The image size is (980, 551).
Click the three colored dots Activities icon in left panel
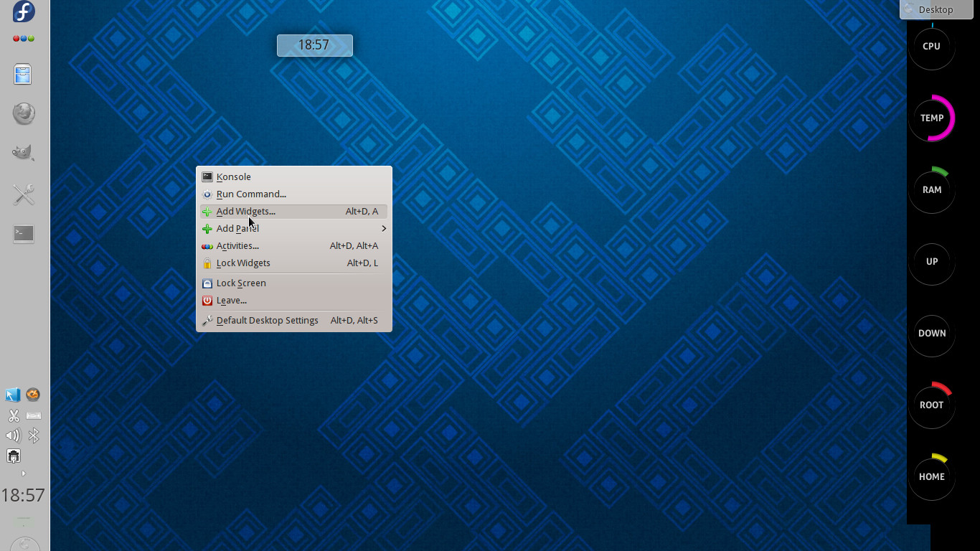click(x=24, y=39)
